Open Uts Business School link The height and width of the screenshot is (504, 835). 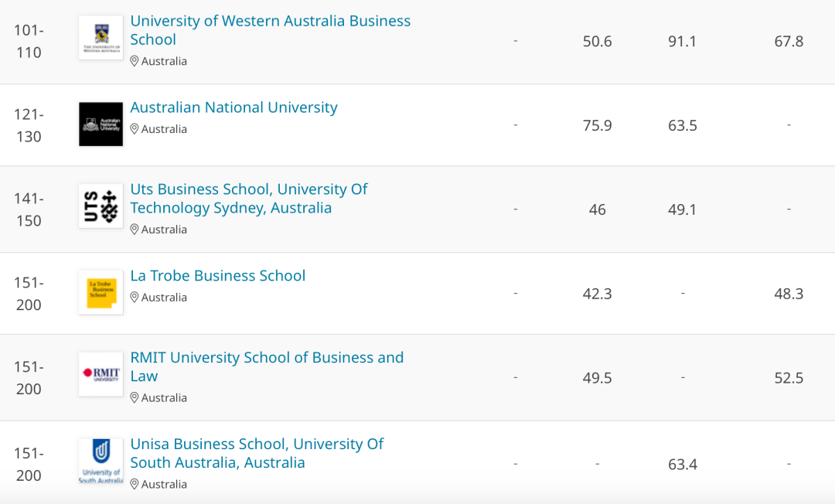pyautogui.click(x=249, y=199)
